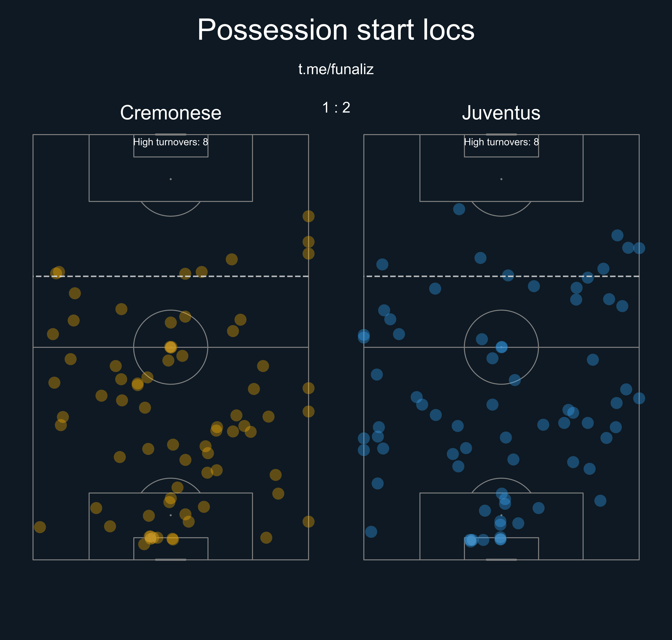
Task: Click the t.me/funaliz link
Action: click(336, 69)
